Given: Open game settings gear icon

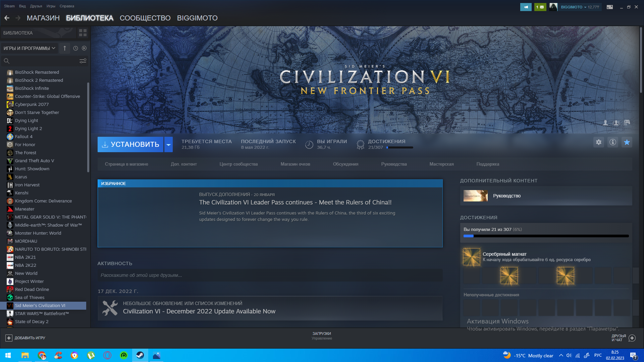Looking at the screenshot, I should click(599, 142).
